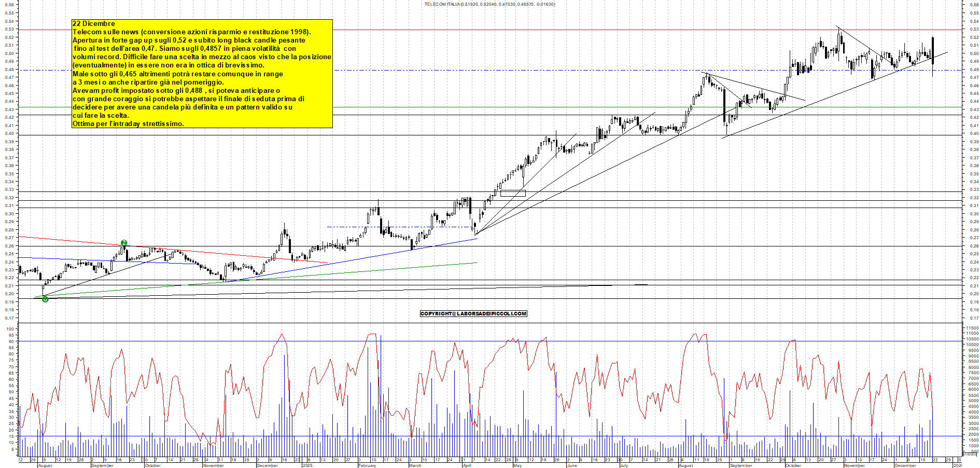Image resolution: width=980 pixels, height=468 pixels.
Task: Select the "22 Dicembre" heading in yellow note
Action: click(x=94, y=23)
